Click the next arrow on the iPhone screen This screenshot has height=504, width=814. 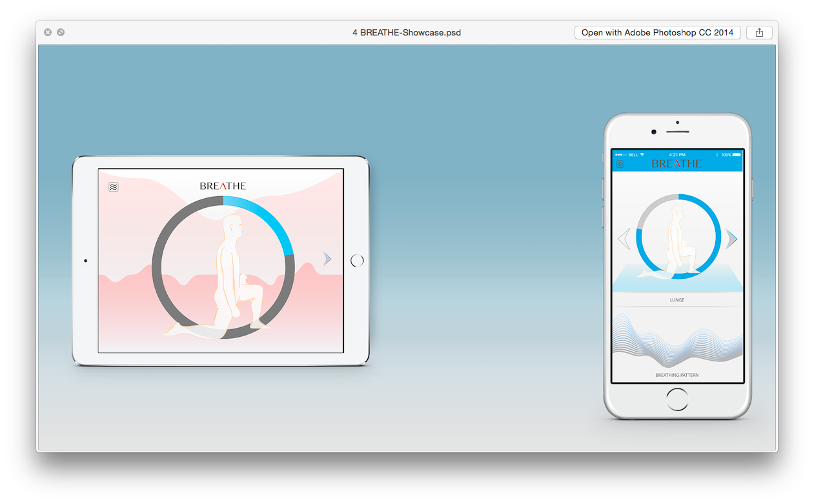(x=731, y=239)
